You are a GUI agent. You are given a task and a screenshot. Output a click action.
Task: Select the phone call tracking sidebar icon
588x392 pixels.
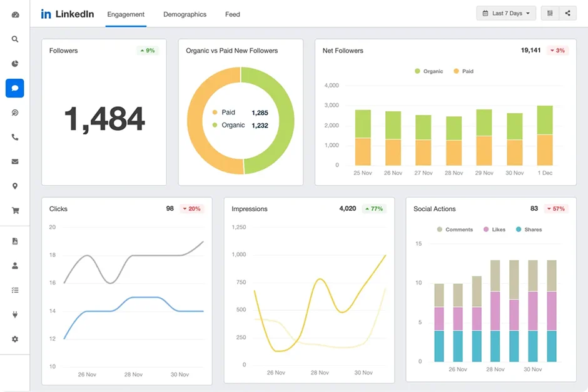coord(15,137)
